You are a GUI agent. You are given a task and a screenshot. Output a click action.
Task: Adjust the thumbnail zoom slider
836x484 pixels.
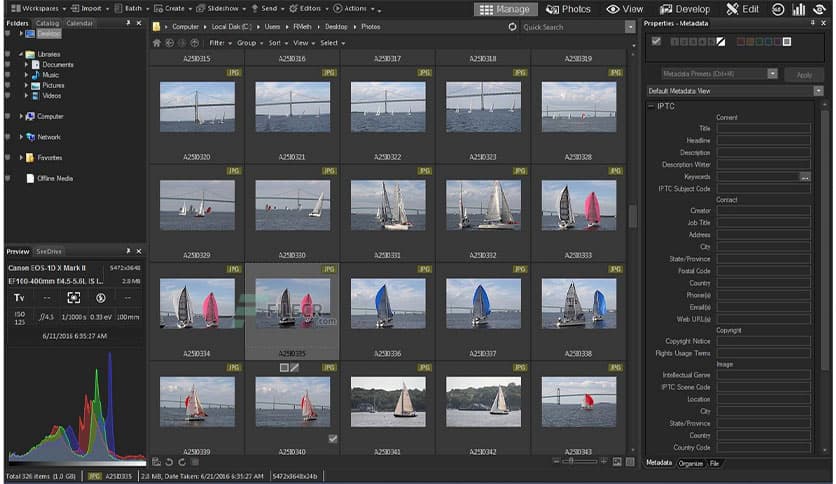580,461
